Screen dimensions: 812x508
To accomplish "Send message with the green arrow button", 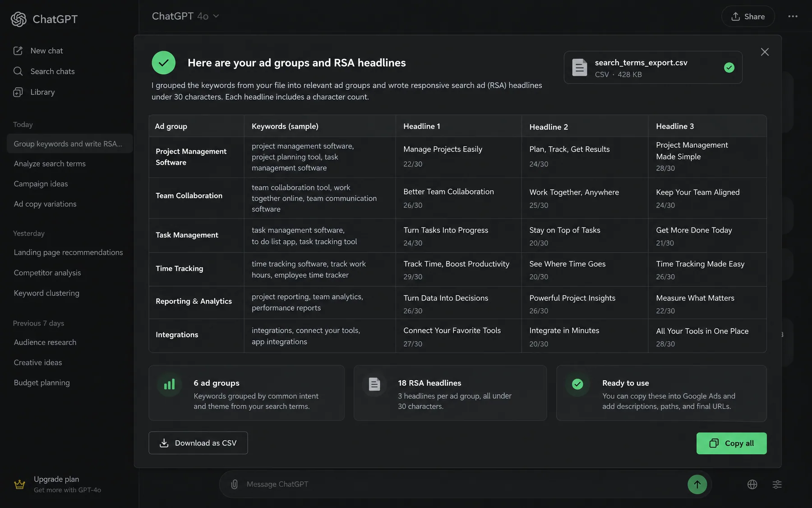I will [697, 485].
